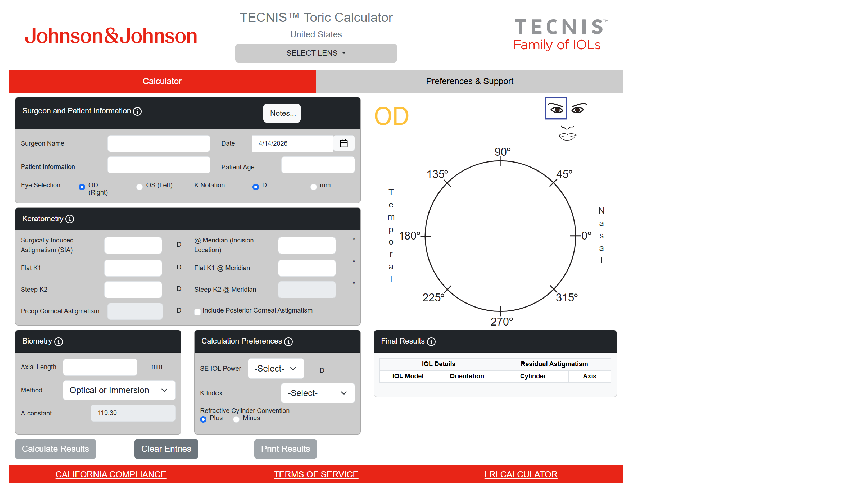Click inside the Surgeon Name field

click(x=159, y=143)
